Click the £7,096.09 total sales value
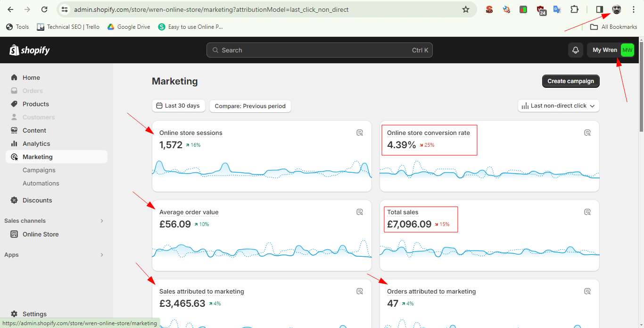This screenshot has height=328, width=644. pos(409,224)
